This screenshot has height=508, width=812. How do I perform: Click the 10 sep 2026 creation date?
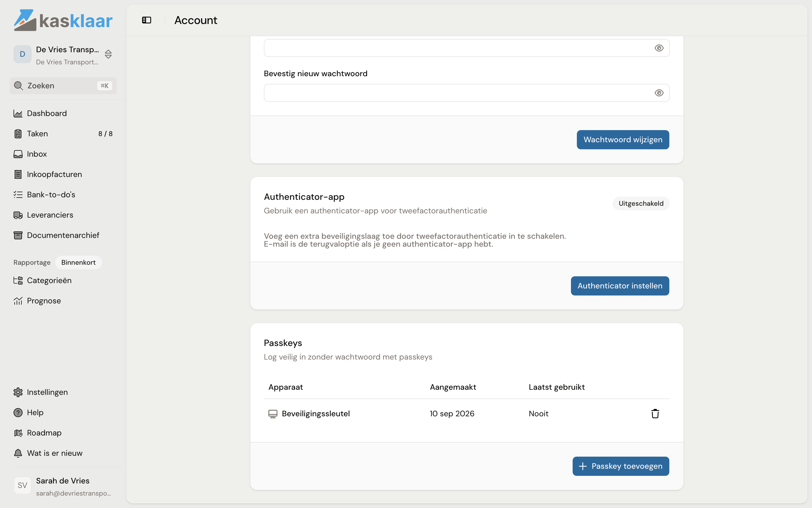tap(452, 413)
